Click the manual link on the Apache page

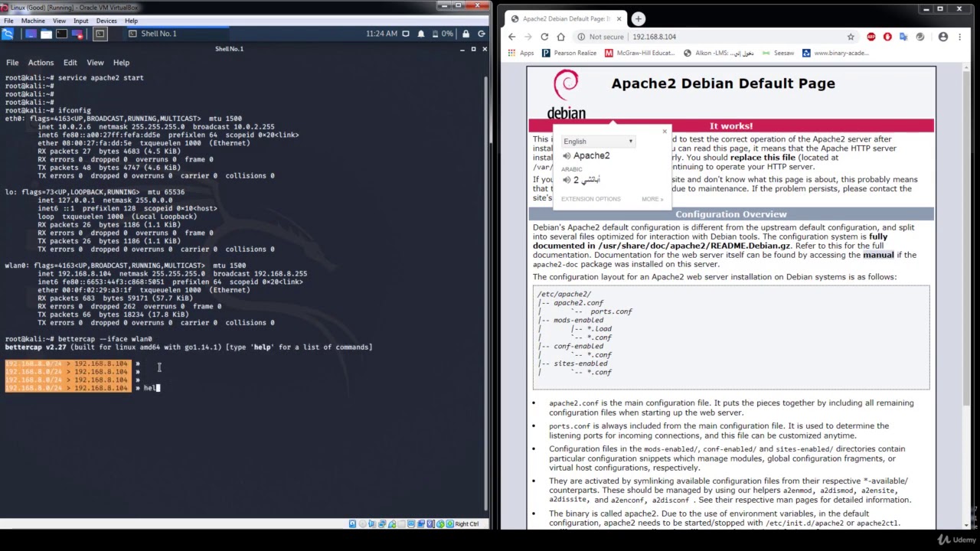878,256
